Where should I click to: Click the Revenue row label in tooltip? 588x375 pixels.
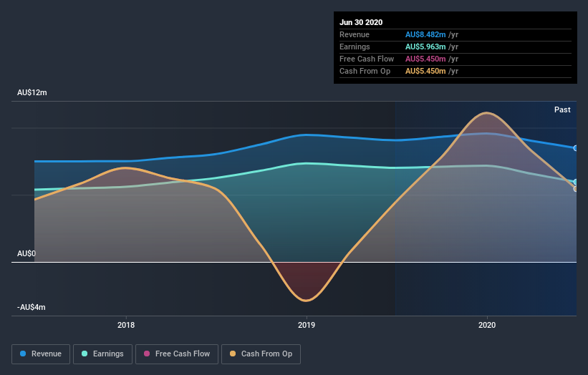tap(355, 34)
